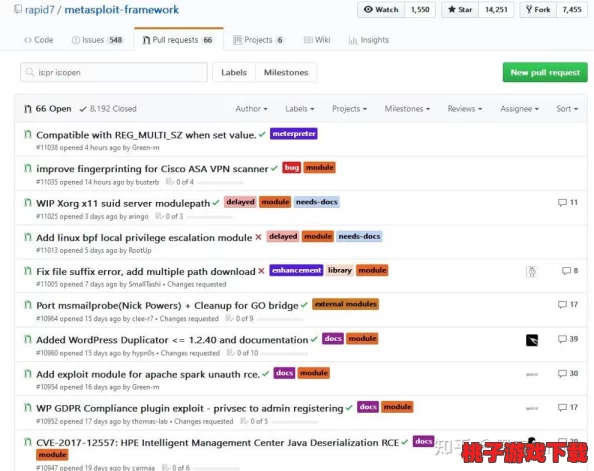Open assignee avatar on Fix file suffix PR

point(532,271)
